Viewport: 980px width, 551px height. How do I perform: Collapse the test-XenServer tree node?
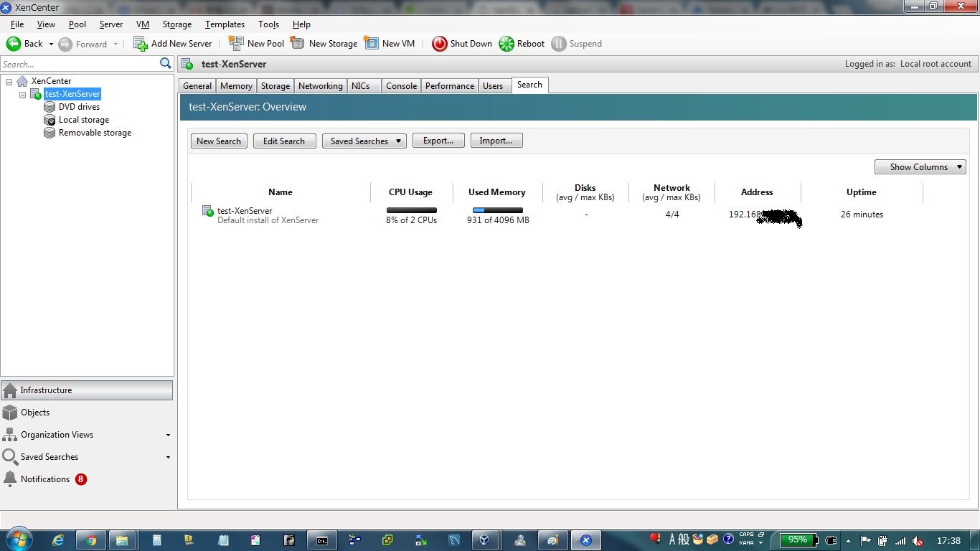(22, 94)
